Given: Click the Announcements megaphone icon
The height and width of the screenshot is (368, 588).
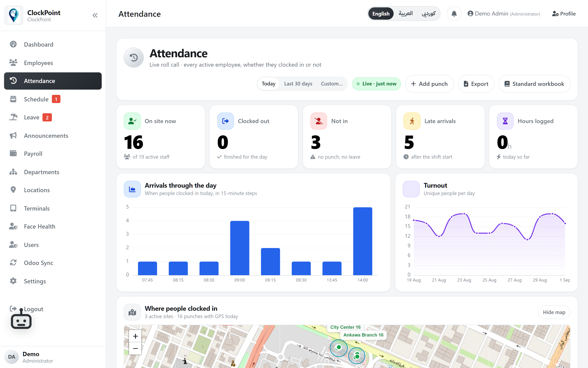Looking at the screenshot, I should click(x=13, y=135).
